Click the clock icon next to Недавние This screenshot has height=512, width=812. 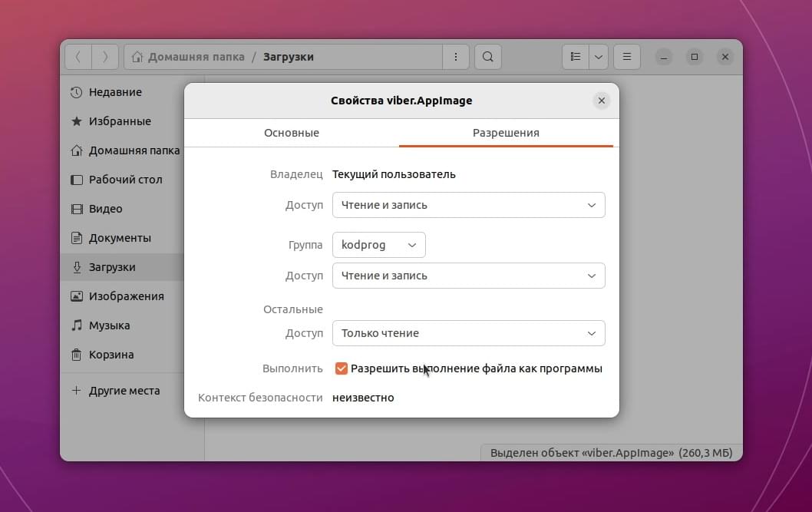(77, 92)
